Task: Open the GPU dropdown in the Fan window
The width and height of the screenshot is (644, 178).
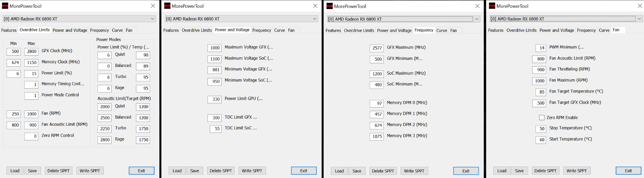Action: click(566, 19)
